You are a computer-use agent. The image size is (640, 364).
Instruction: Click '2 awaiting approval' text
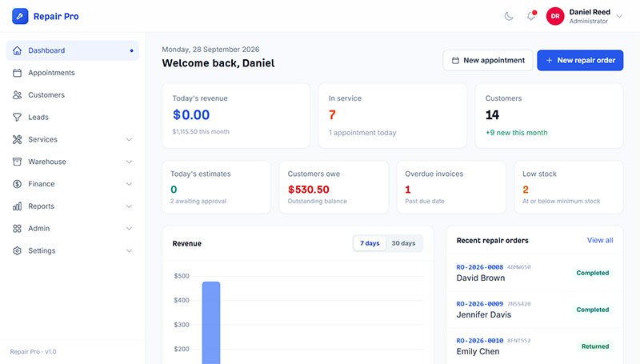[198, 201]
